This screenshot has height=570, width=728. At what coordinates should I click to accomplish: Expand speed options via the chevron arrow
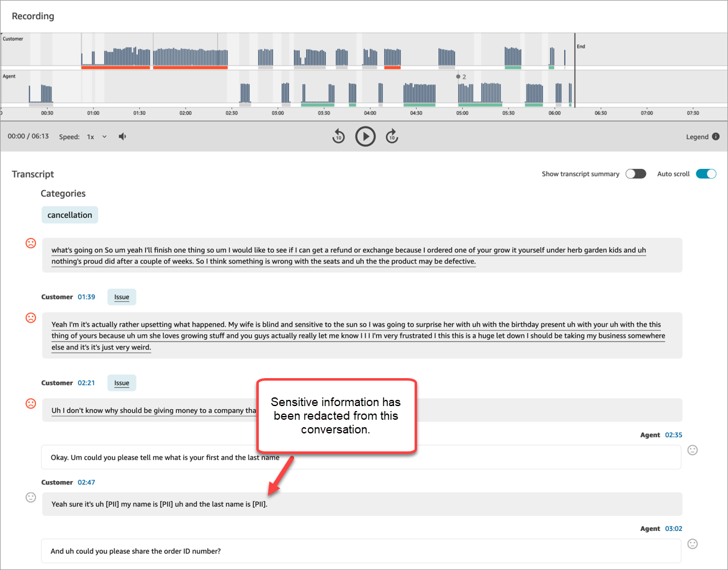pos(104,137)
